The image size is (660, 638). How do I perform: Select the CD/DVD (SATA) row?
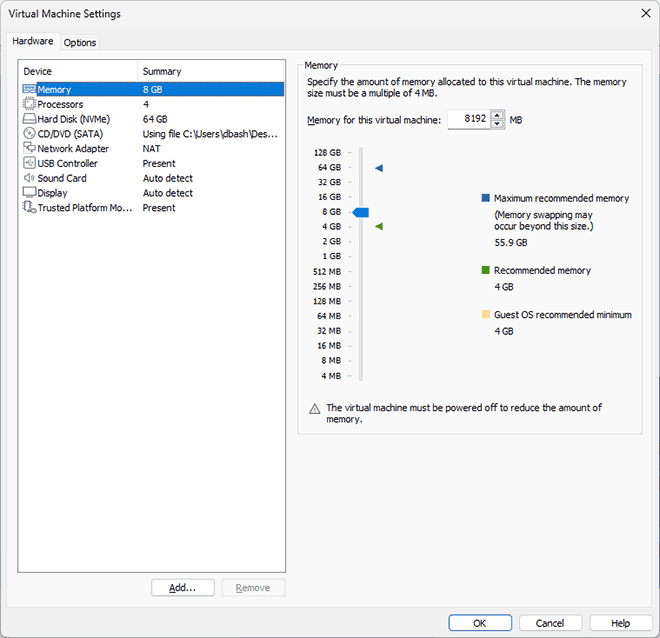(x=153, y=134)
